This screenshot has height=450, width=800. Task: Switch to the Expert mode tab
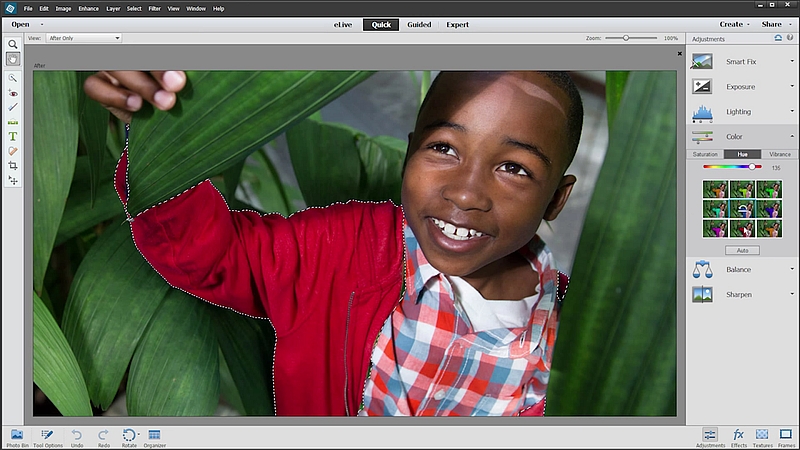tap(457, 24)
